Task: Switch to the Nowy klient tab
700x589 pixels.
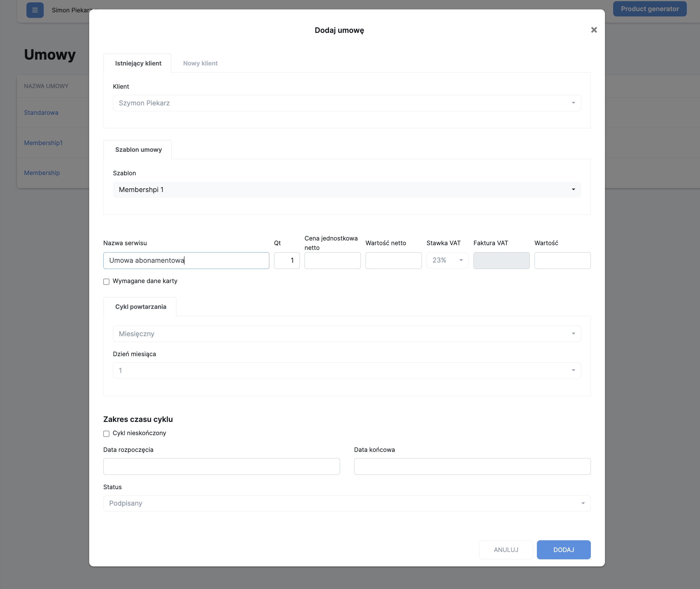Action: (x=200, y=63)
